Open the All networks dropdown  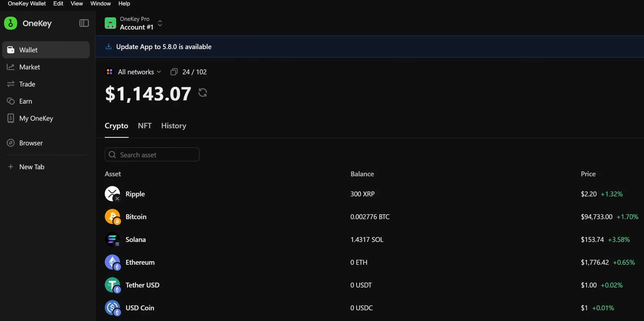pos(133,72)
